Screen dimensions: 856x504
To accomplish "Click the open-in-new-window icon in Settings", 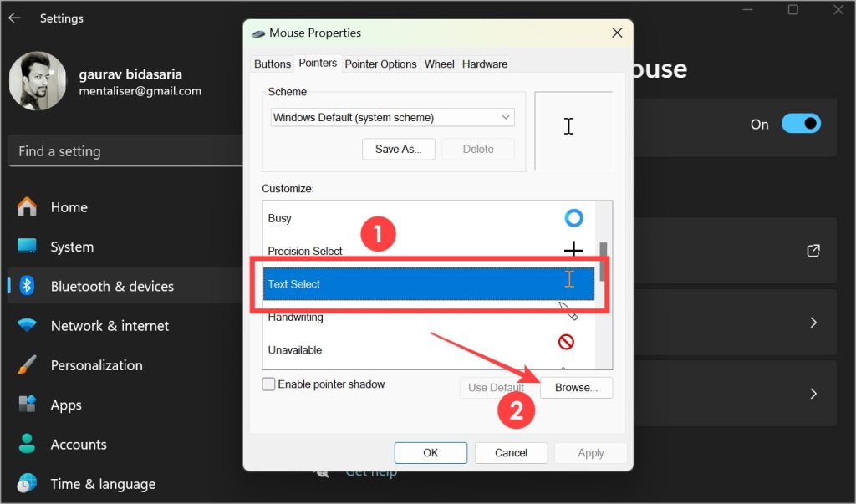I will [813, 250].
